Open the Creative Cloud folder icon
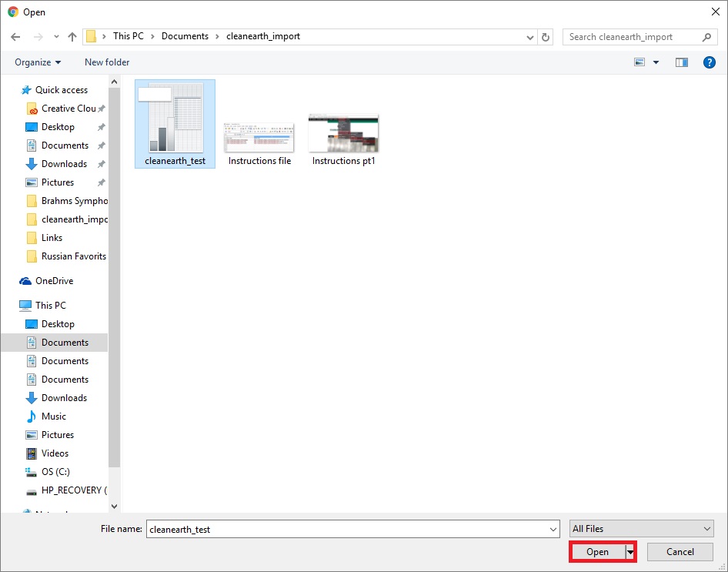The height and width of the screenshot is (572, 728). (x=32, y=109)
